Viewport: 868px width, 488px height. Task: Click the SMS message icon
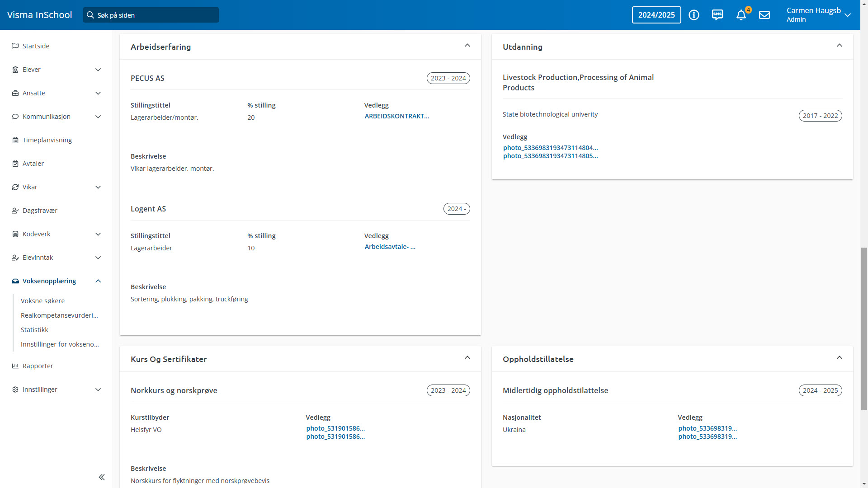pos(717,15)
